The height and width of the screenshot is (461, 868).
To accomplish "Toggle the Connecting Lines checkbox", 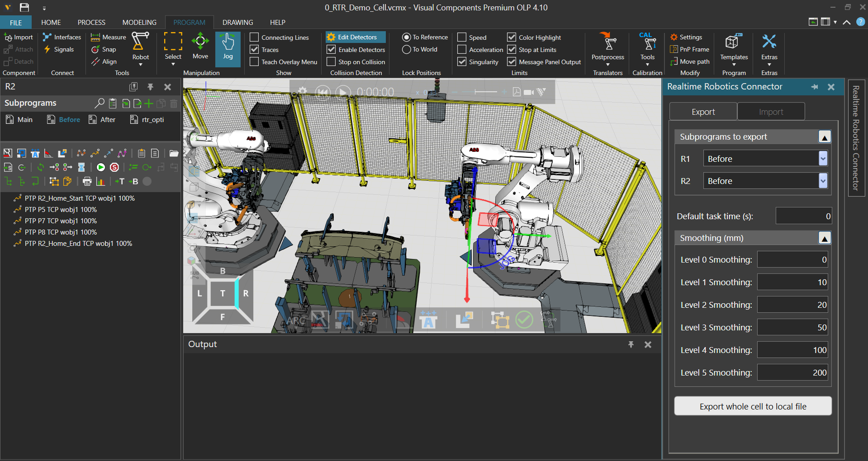I will click(254, 37).
